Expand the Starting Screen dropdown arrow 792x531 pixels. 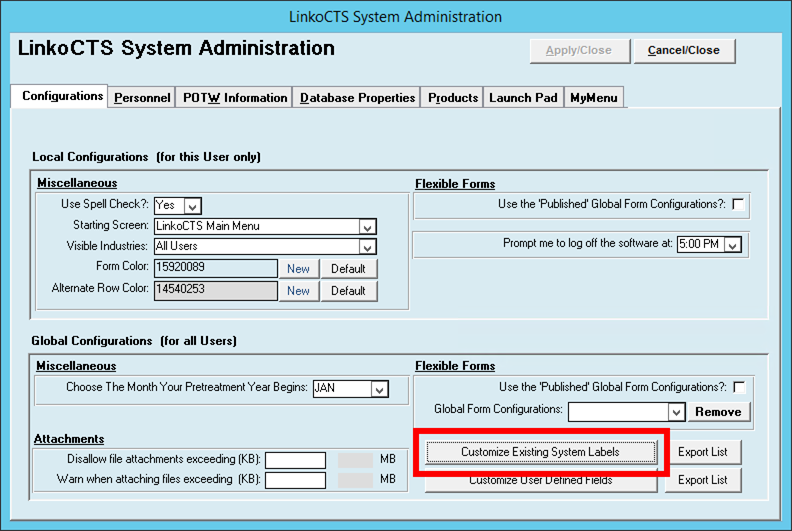point(368,226)
